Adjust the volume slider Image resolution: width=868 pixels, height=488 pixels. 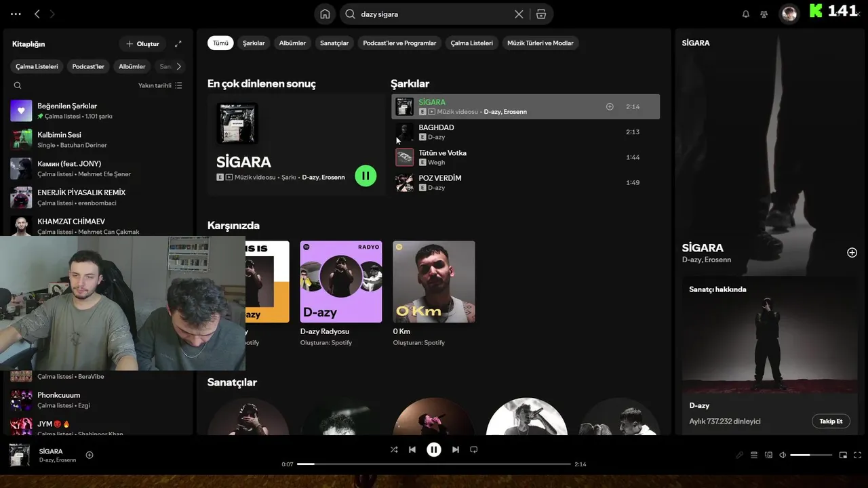(x=811, y=455)
